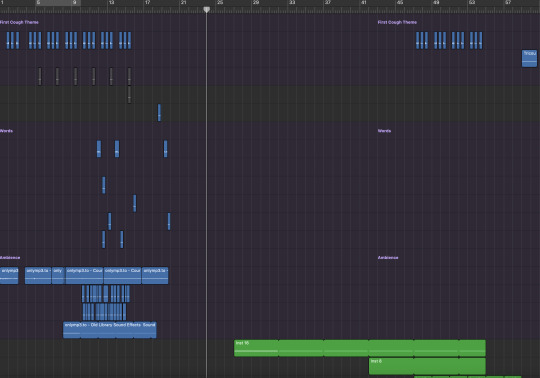
Task: Click the left First Cough Theme label
Action: point(19,22)
